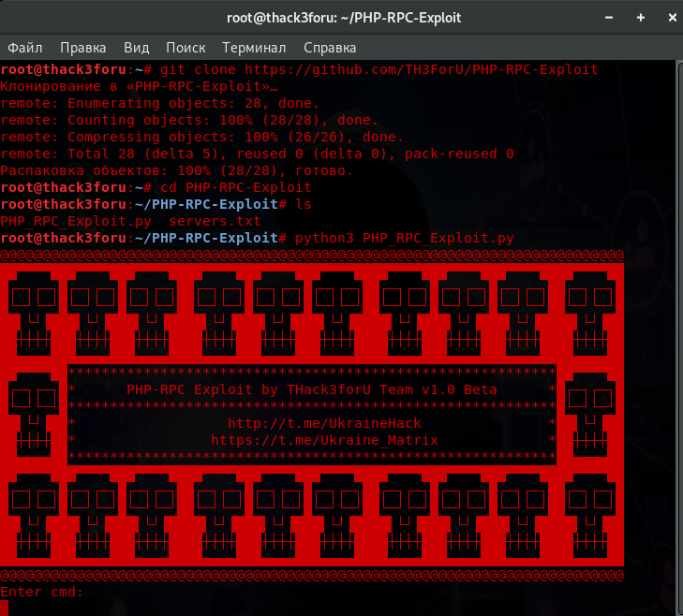Maximize the terminal window with plus icon
This screenshot has height=616, width=683.
640,18
